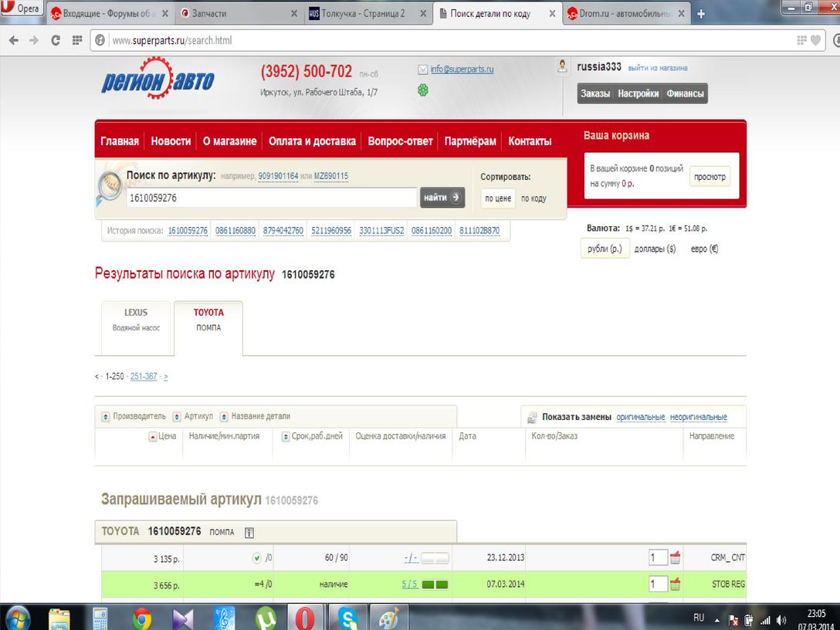Screen dimensions: 840x630
Task: Switch to Запчасти browser tab
Action: pos(239,14)
